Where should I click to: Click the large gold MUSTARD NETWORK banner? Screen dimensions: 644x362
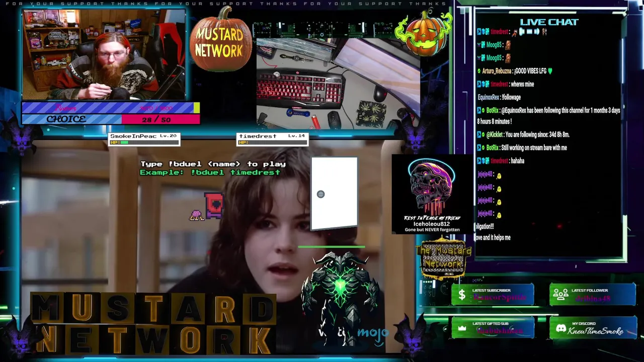coord(153,324)
